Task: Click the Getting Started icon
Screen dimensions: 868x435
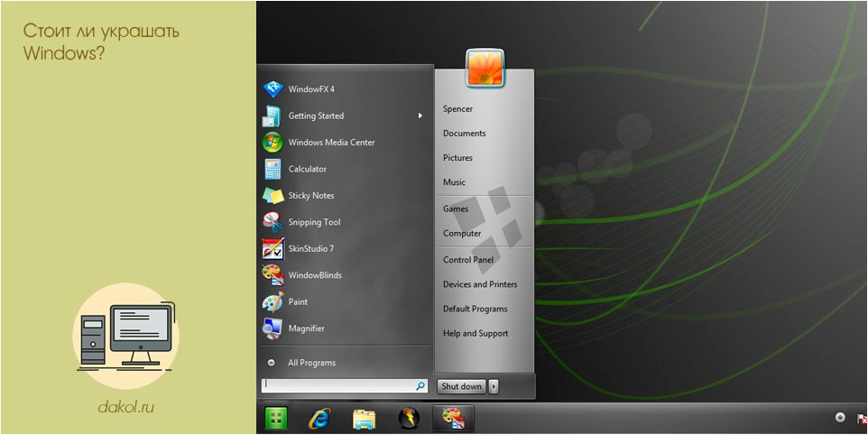Action: pos(272,116)
